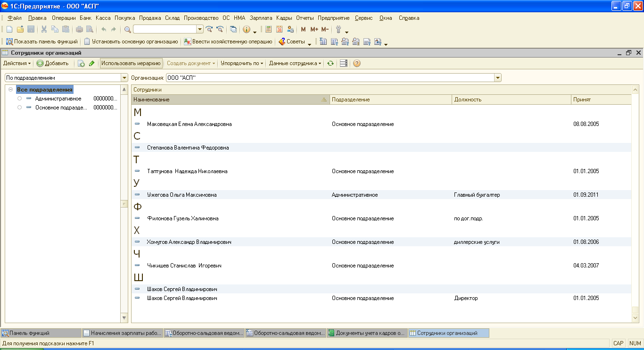Click the orange info help icon

247,29
